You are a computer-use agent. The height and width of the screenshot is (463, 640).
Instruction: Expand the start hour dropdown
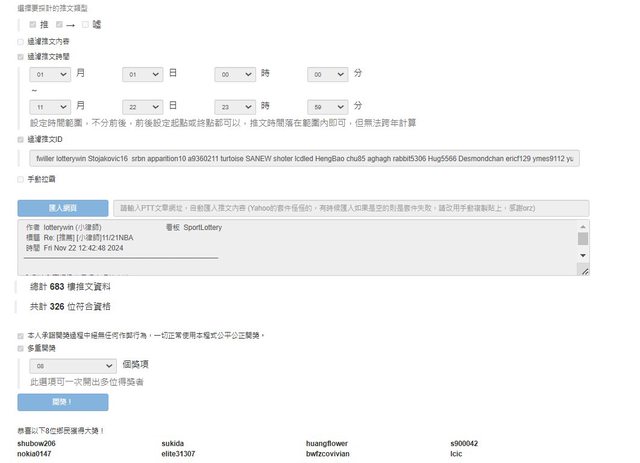click(235, 75)
